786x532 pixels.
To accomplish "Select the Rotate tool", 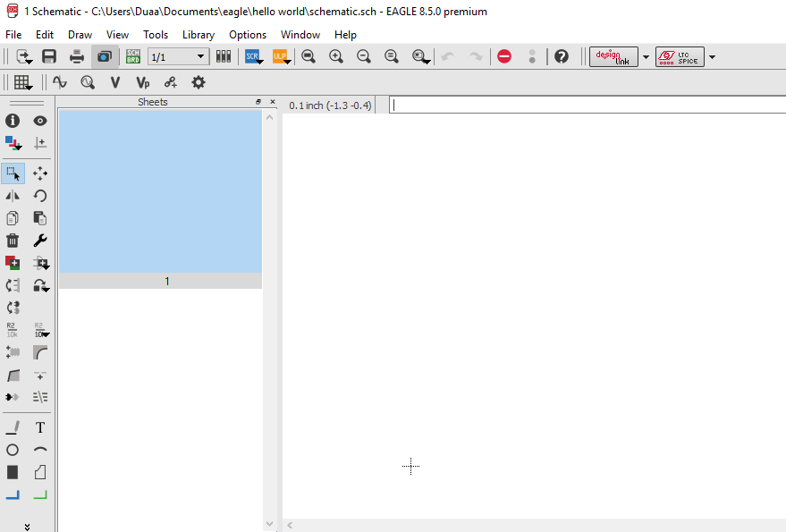I will (x=40, y=196).
